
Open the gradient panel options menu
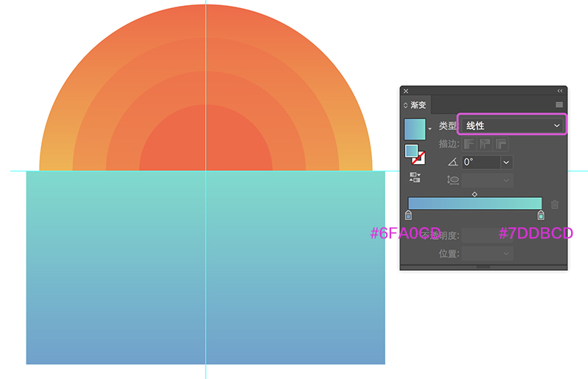pos(559,105)
